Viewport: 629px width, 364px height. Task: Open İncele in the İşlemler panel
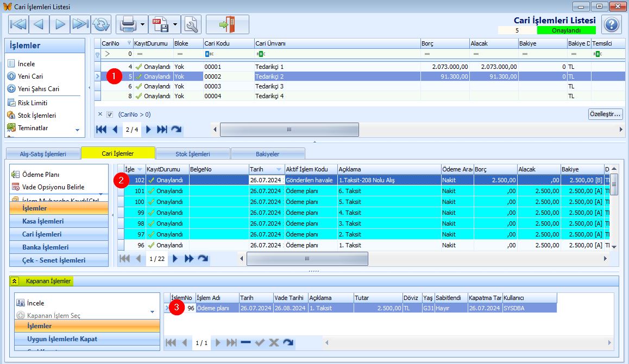pyautogui.click(x=27, y=63)
